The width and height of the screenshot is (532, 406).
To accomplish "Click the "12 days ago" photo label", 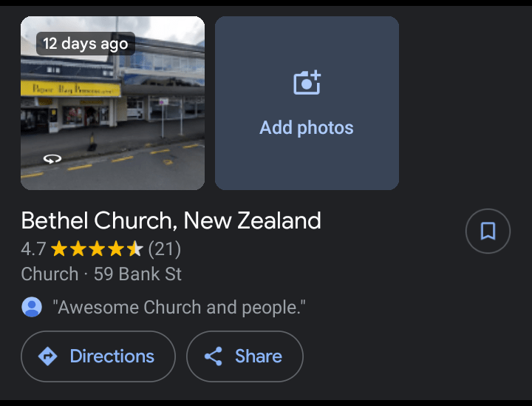I will [86, 44].
